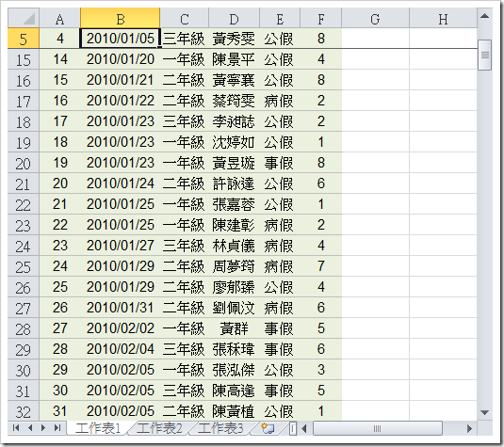Image resolution: width=504 pixels, height=447 pixels.
Task: Switch to 工作表1 tab
Action: click(x=98, y=428)
